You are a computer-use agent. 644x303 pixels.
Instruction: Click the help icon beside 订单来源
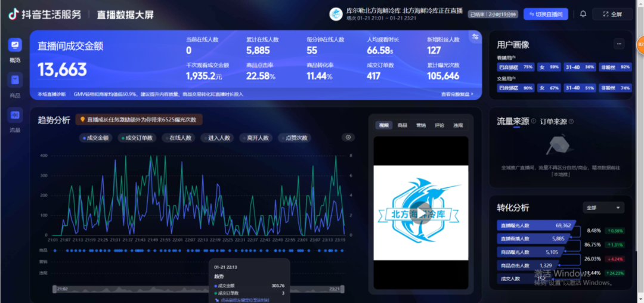571,121
